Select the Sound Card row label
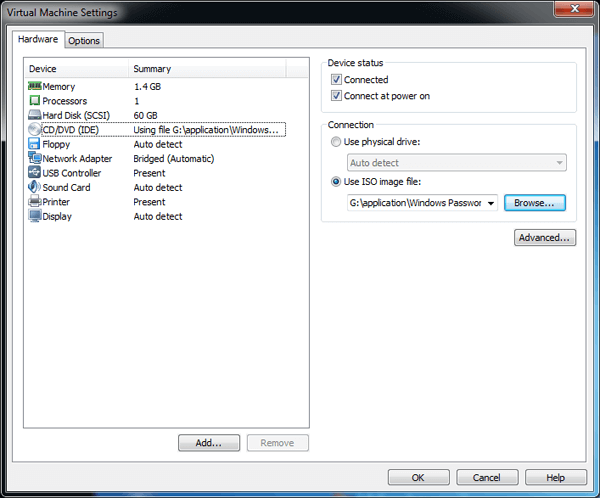This screenshot has height=498, width=600. click(67, 188)
